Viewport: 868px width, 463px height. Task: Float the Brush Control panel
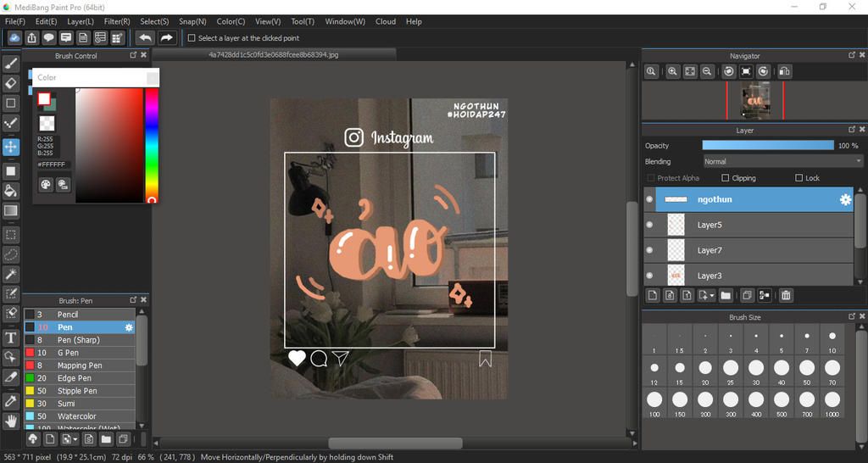(133, 55)
